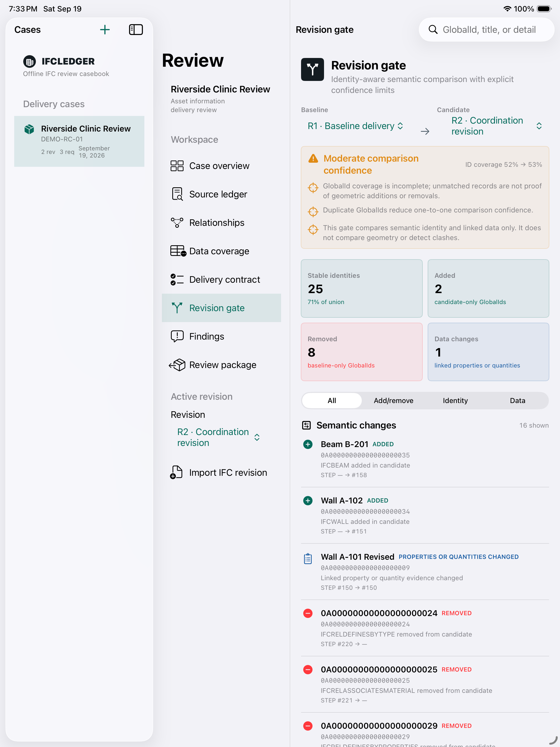The height and width of the screenshot is (747, 560).
Task: Switch to the All filter segment
Action: point(332,401)
